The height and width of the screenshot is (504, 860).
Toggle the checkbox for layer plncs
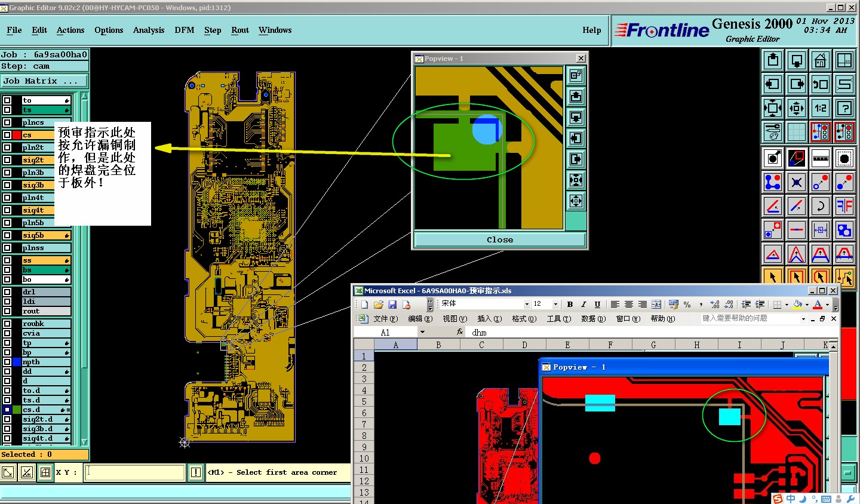pos(7,122)
